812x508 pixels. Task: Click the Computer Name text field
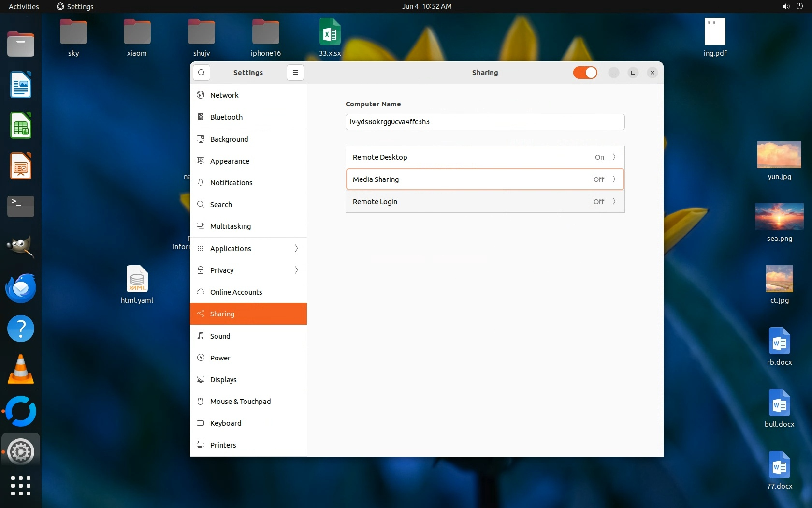pyautogui.click(x=485, y=122)
